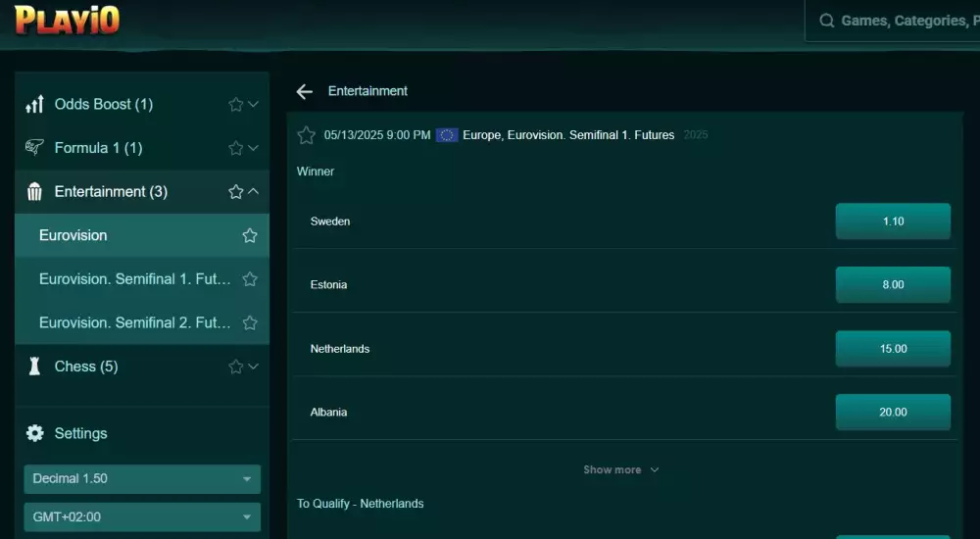Click the Netherlands row label
This screenshot has height=539, width=980.
[x=340, y=349]
